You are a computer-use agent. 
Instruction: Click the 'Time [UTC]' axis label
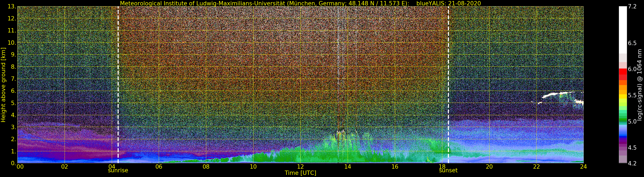(x=300, y=173)
